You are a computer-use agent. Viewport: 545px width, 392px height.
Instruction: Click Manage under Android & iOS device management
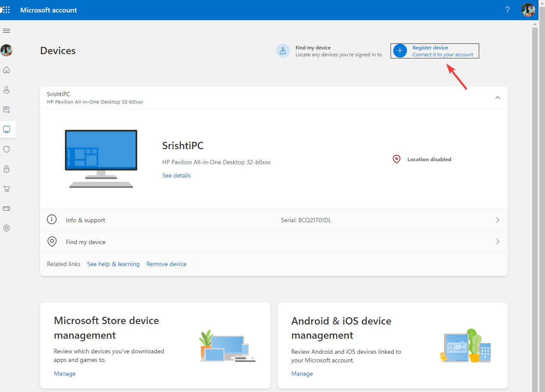pos(302,374)
